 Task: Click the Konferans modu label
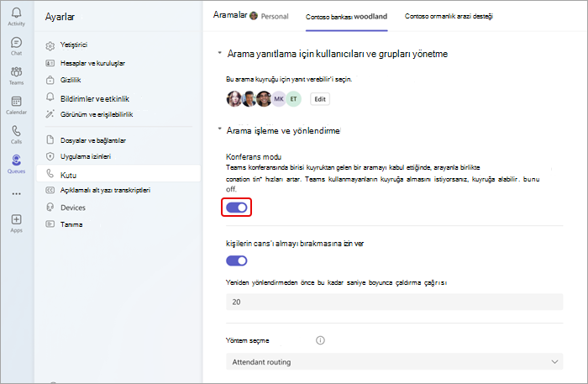[254, 157]
